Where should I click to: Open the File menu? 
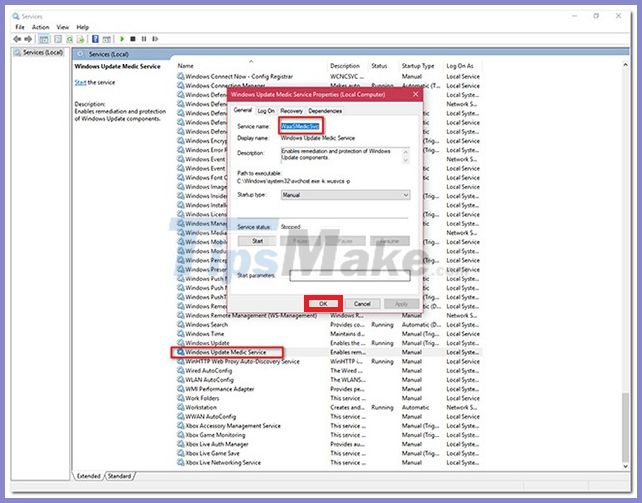tap(20, 27)
